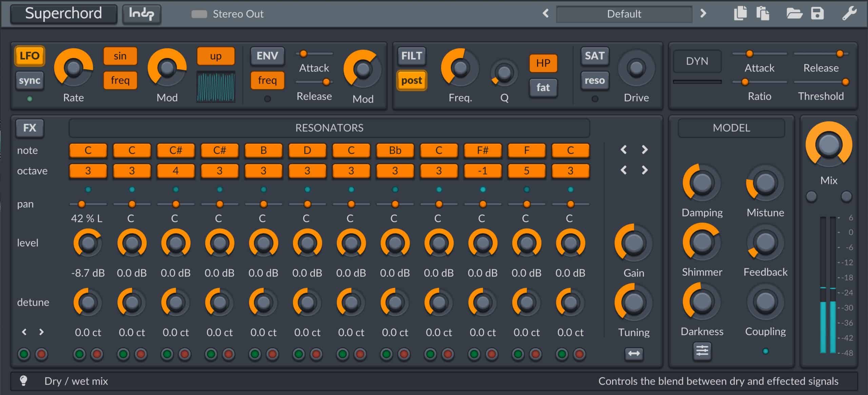Select the HP filter type button

click(543, 63)
